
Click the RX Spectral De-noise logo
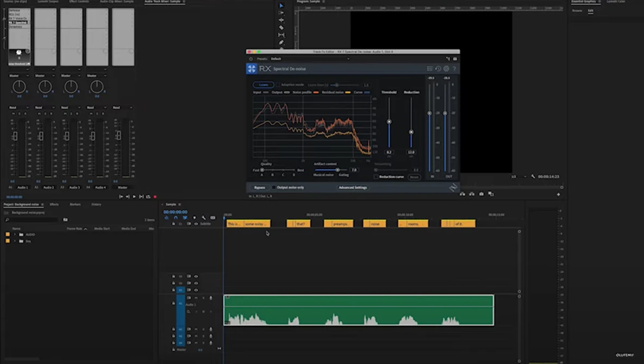(x=252, y=68)
